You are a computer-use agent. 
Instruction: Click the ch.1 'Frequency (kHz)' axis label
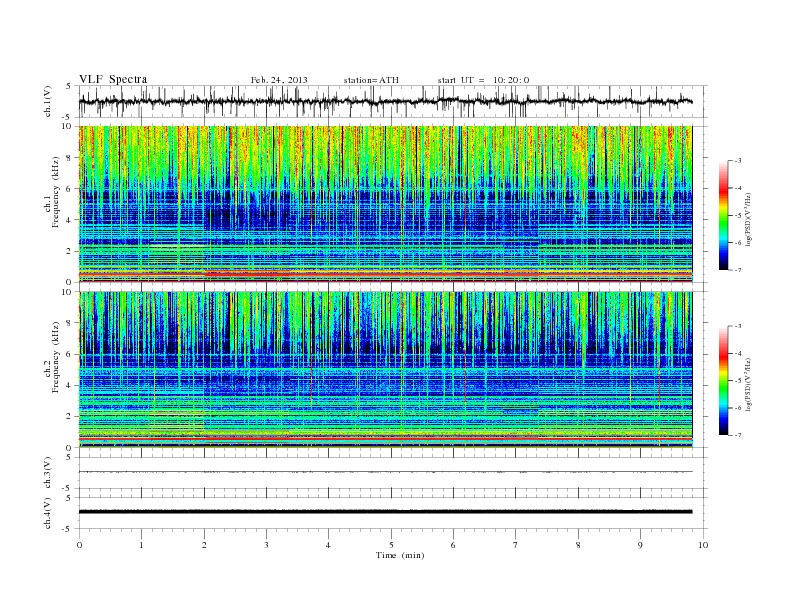tap(56, 192)
